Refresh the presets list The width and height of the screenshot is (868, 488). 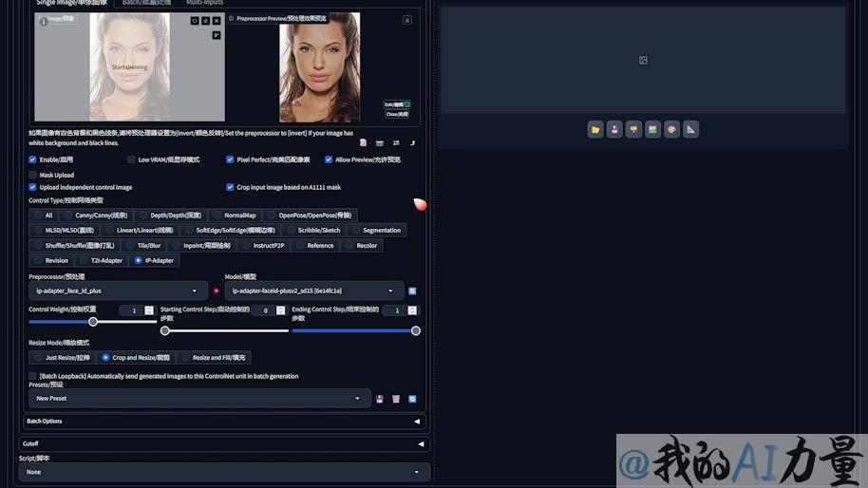[x=412, y=399]
